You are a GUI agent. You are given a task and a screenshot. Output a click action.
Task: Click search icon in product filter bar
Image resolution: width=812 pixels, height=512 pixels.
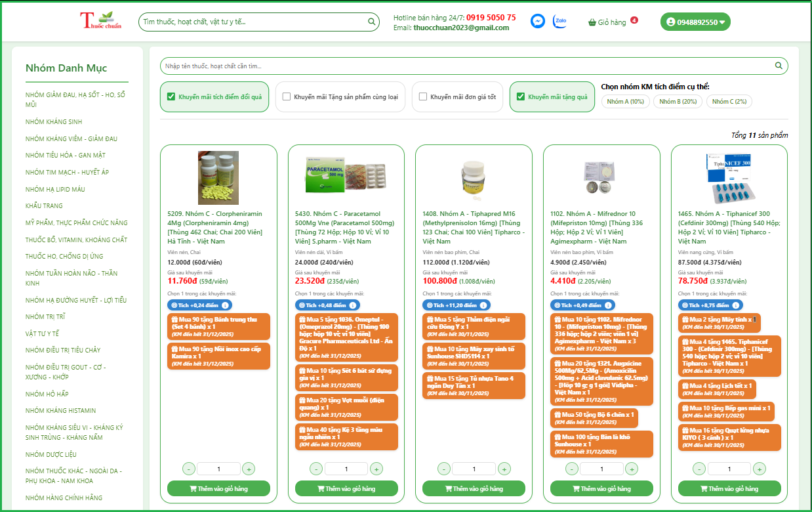click(779, 66)
